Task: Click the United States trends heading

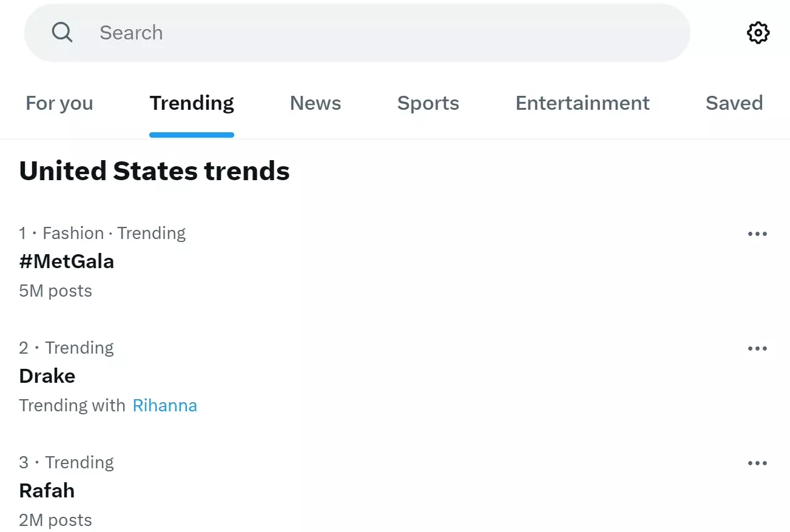Action: pos(154,170)
